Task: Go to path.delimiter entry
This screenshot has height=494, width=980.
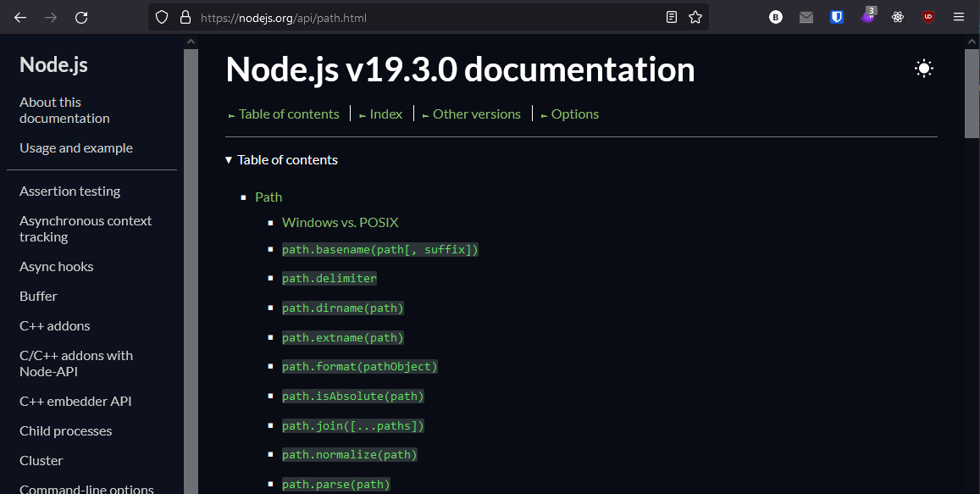Action: (329, 278)
